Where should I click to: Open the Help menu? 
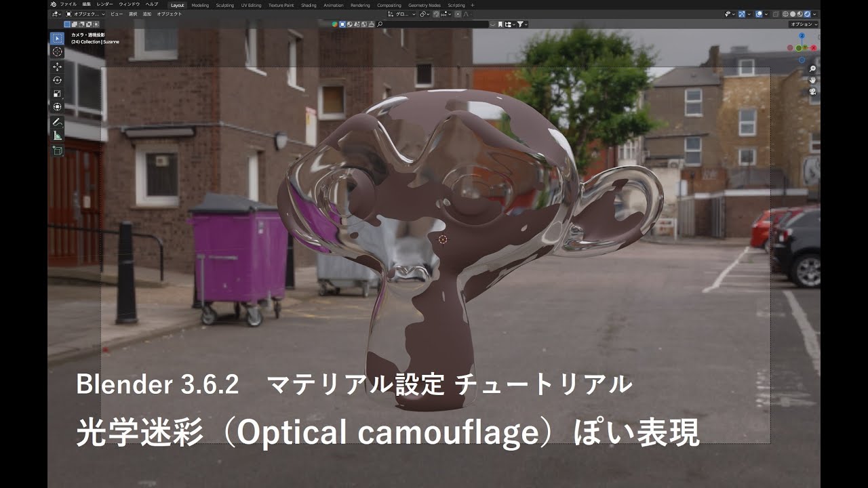tap(152, 4)
